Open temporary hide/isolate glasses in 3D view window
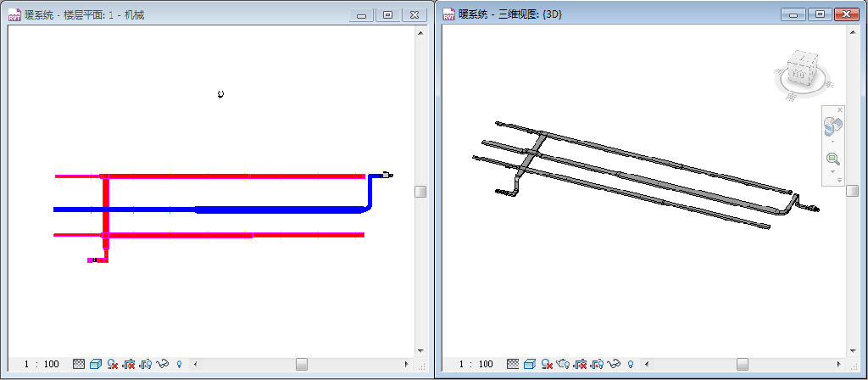Viewport: 868px width, 380px height. (x=614, y=364)
